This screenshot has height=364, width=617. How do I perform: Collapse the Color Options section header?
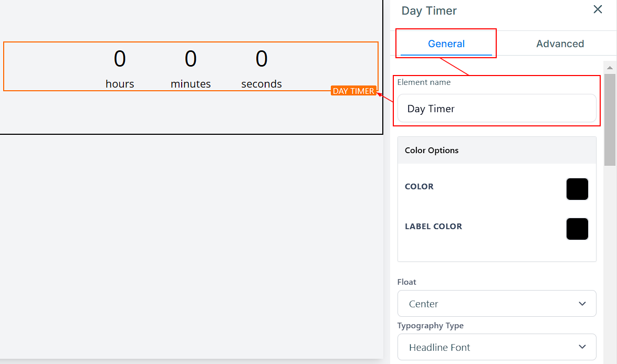(x=496, y=151)
